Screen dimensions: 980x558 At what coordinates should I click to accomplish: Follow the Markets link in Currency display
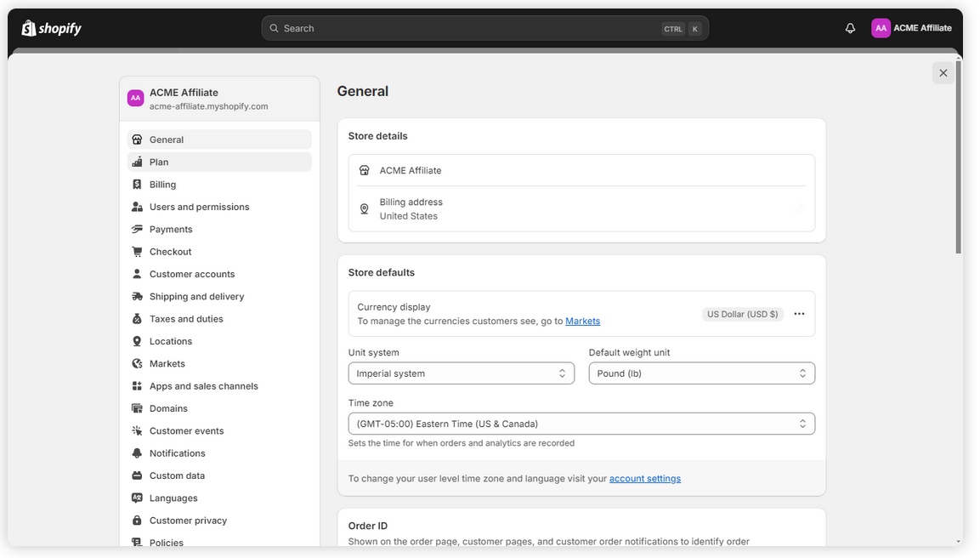click(582, 322)
